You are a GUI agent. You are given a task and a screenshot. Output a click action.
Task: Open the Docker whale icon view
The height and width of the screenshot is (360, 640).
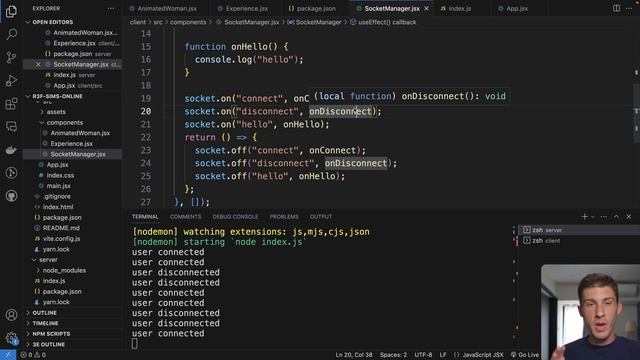pyautogui.click(x=11, y=150)
